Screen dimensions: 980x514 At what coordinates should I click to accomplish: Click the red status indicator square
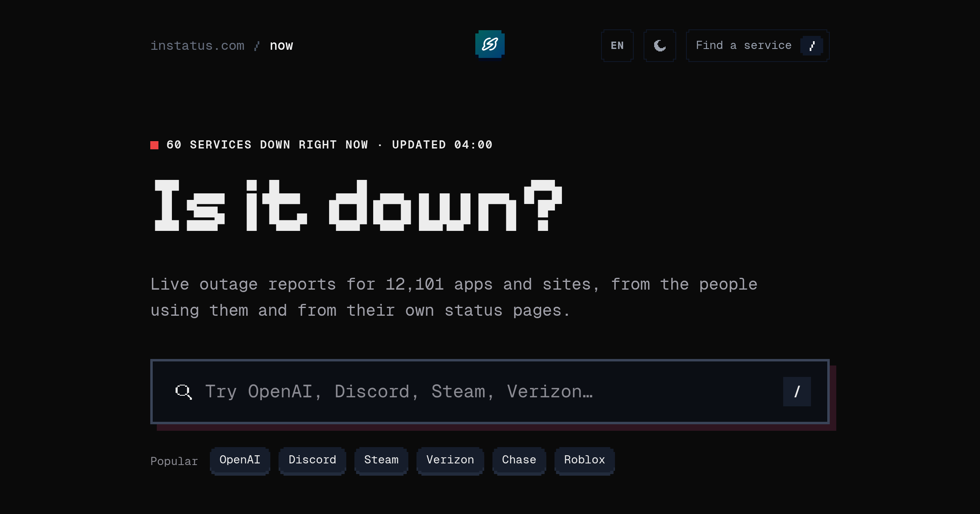point(154,145)
